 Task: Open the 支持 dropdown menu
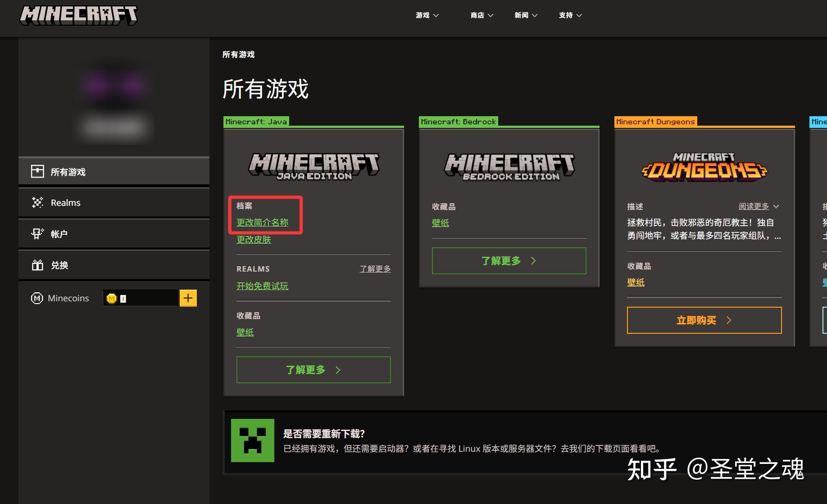click(570, 15)
